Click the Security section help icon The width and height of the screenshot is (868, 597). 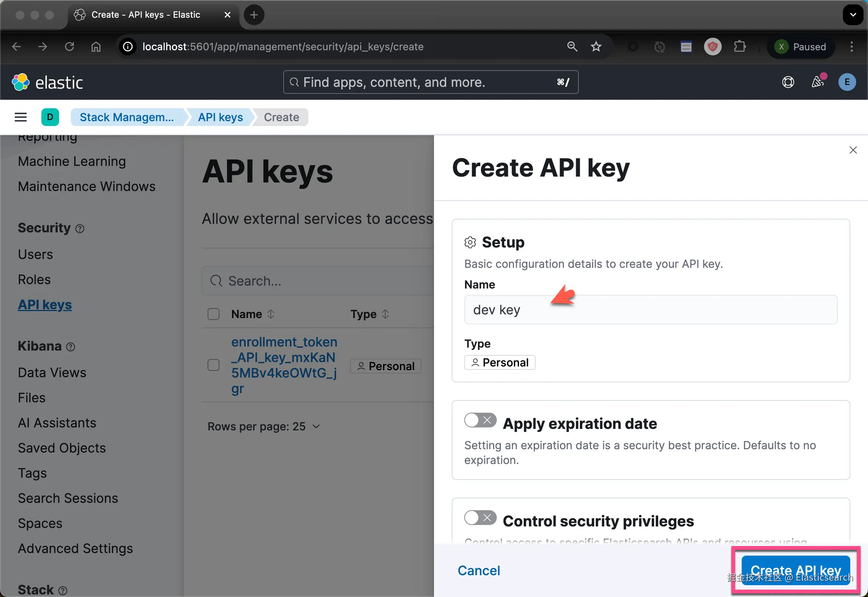pos(80,229)
